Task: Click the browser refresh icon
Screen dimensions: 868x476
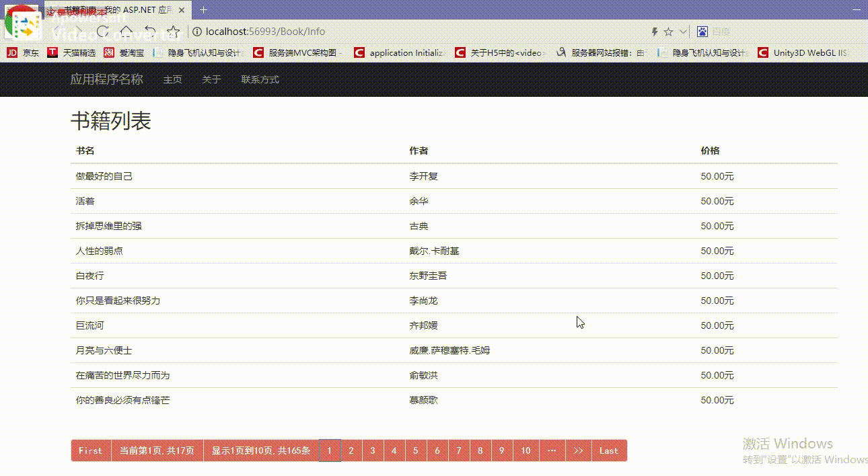Action: tap(103, 31)
